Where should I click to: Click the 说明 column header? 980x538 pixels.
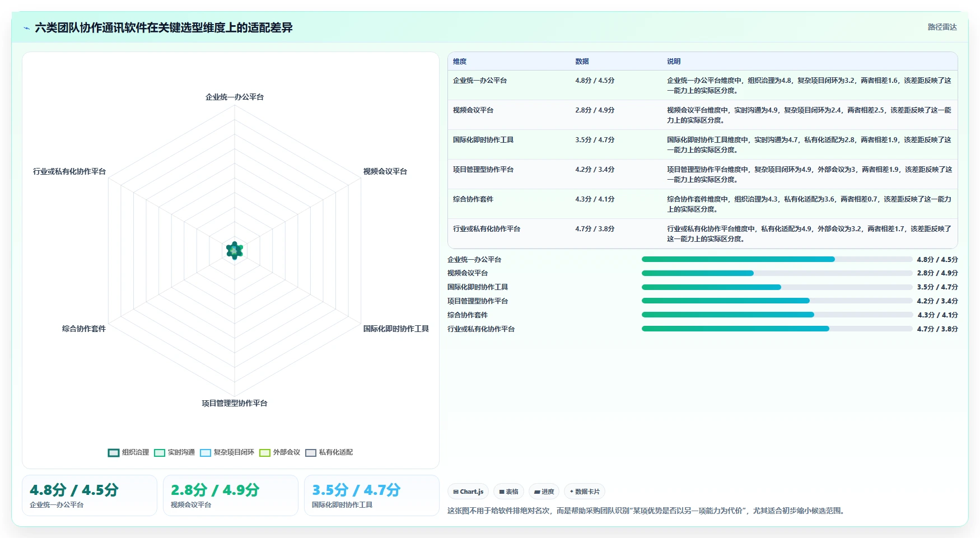(674, 62)
